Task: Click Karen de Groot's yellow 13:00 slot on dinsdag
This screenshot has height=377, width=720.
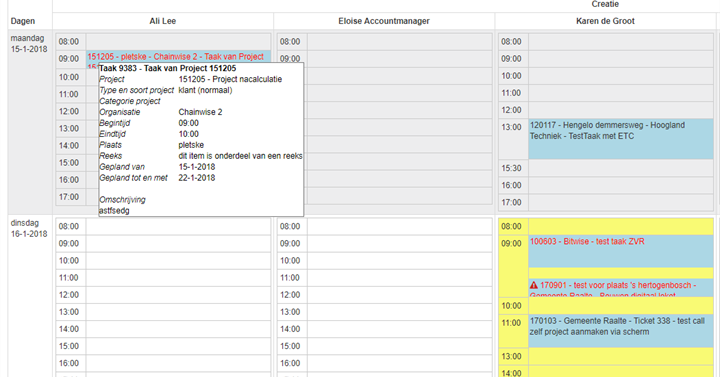Action: (x=621, y=356)
